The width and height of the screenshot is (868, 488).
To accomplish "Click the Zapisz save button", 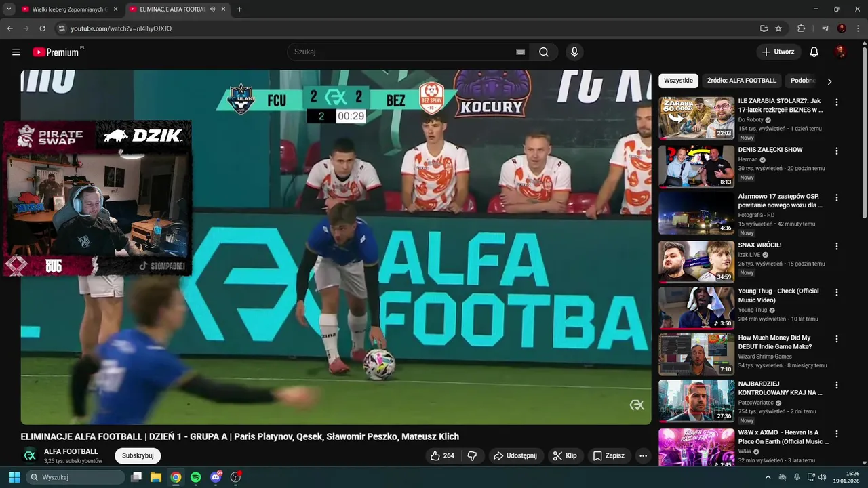I will [608, 456].
